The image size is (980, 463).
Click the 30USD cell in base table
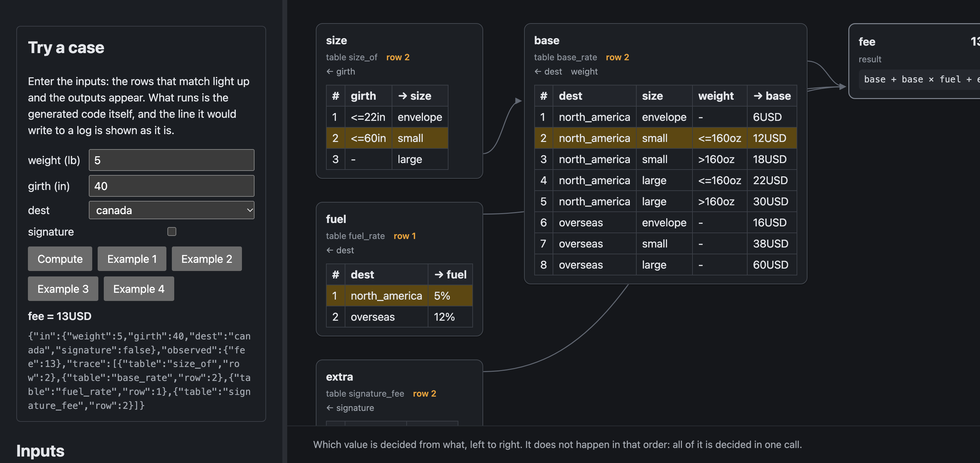[x=772, y=202]
